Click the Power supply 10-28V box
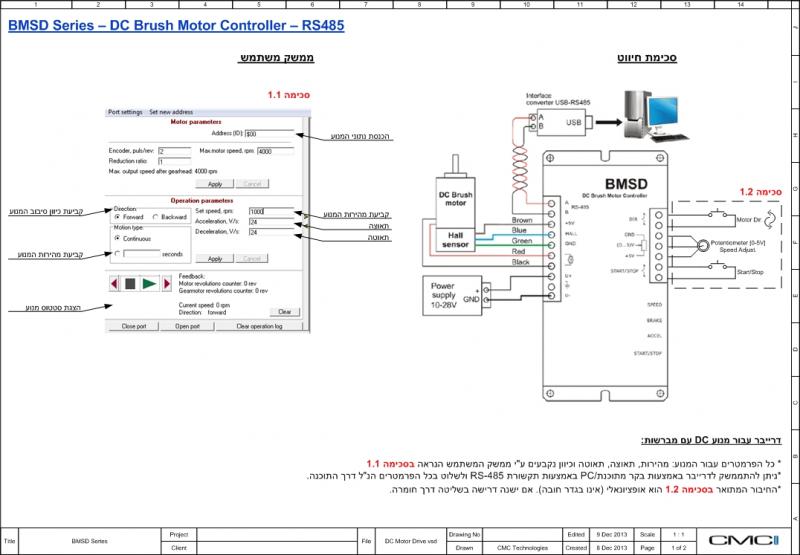Viewport: 800px width, 555px height. point(452,295)
